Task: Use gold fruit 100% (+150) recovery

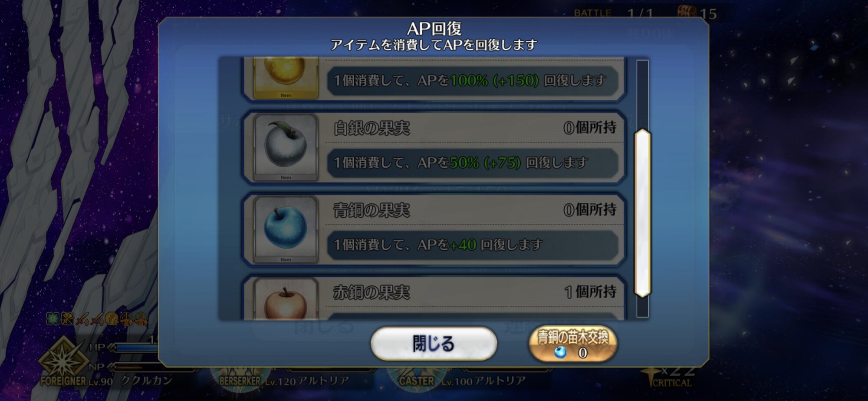Action: (473, 80)
